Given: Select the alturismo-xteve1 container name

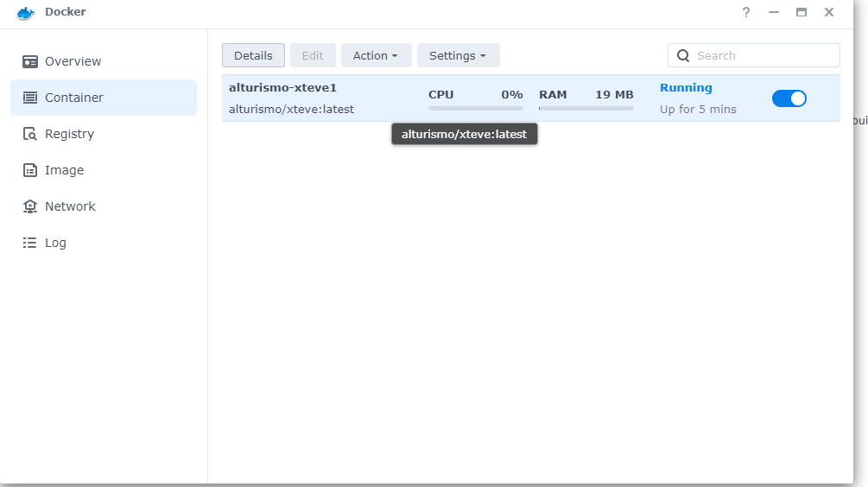Looking at the screenshot, I should [283, 88].
